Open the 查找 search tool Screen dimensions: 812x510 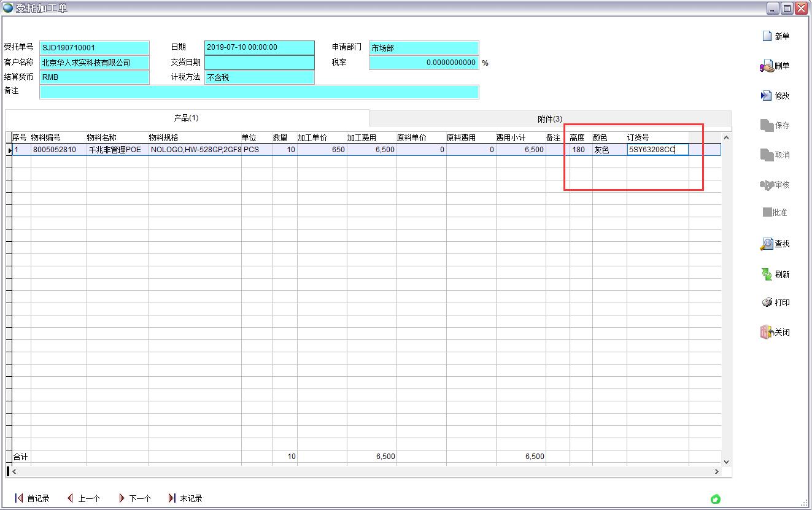click(x=767, y=244)
